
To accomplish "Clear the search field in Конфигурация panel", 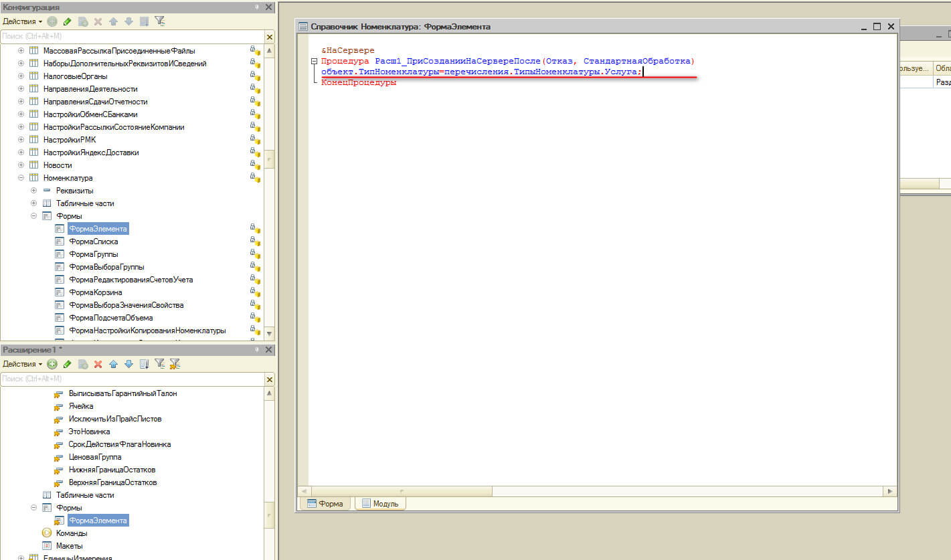I will 270,37.
